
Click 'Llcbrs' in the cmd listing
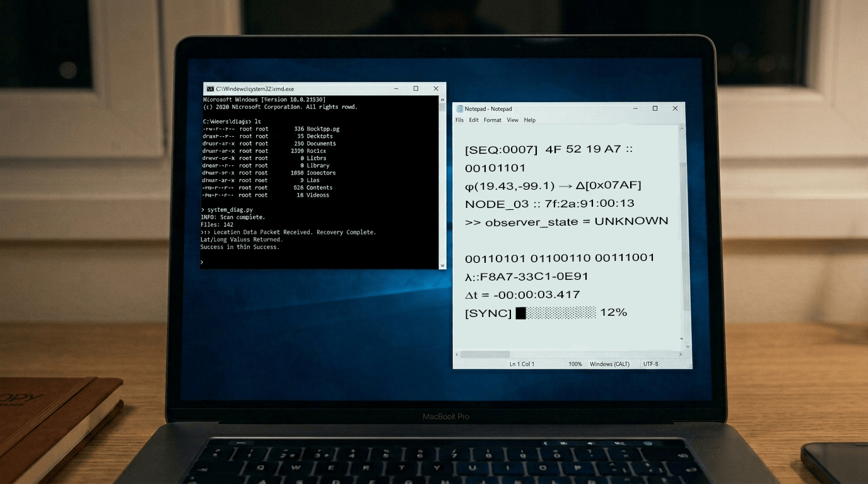point(317,158)
